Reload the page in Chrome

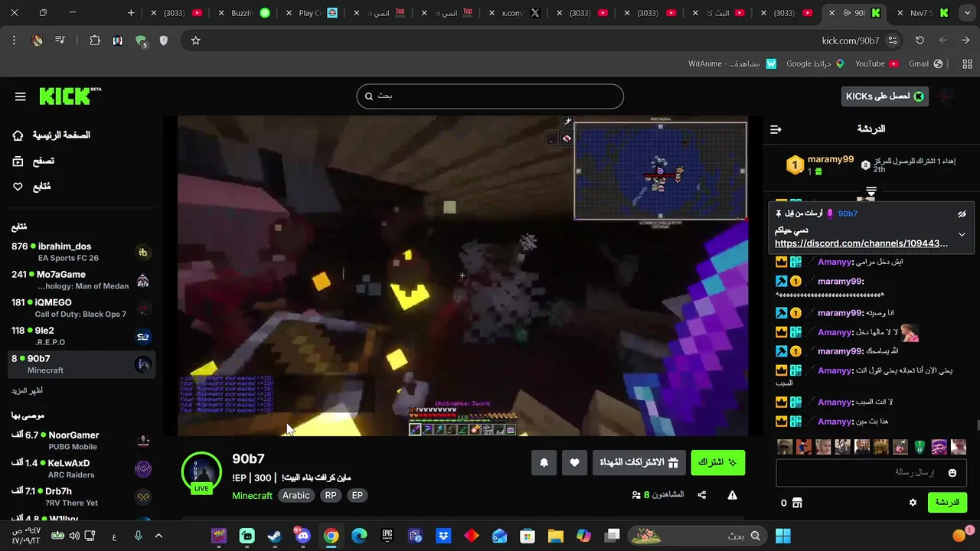tap(920, 41)
